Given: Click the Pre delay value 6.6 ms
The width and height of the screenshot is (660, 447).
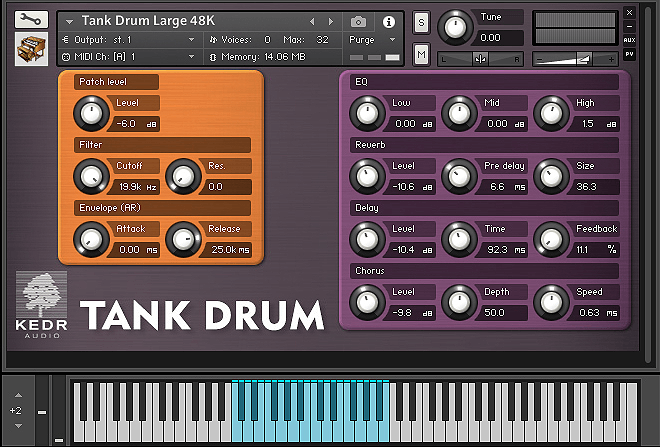Looking at the screenshot, I should coord(503,187).
